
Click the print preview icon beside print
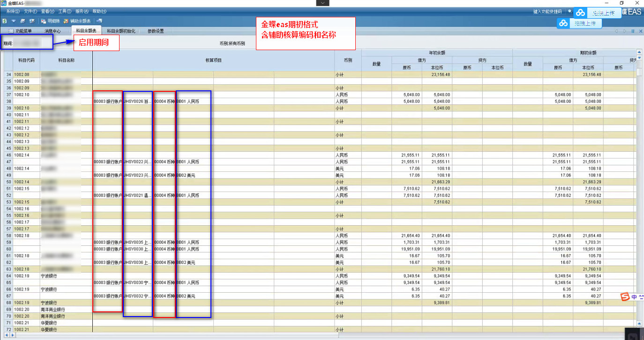[32, 21]
